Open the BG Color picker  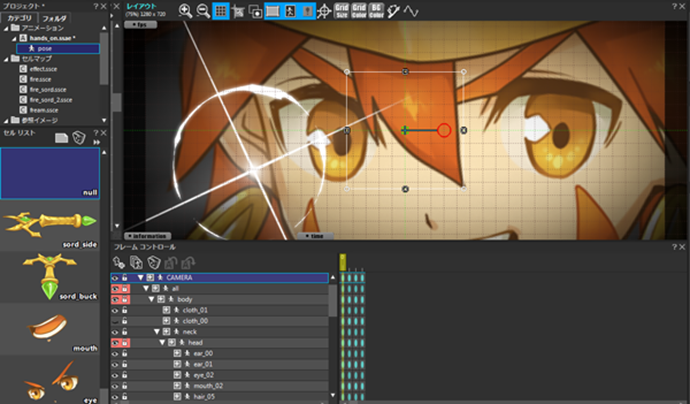(x=376, y=11)
